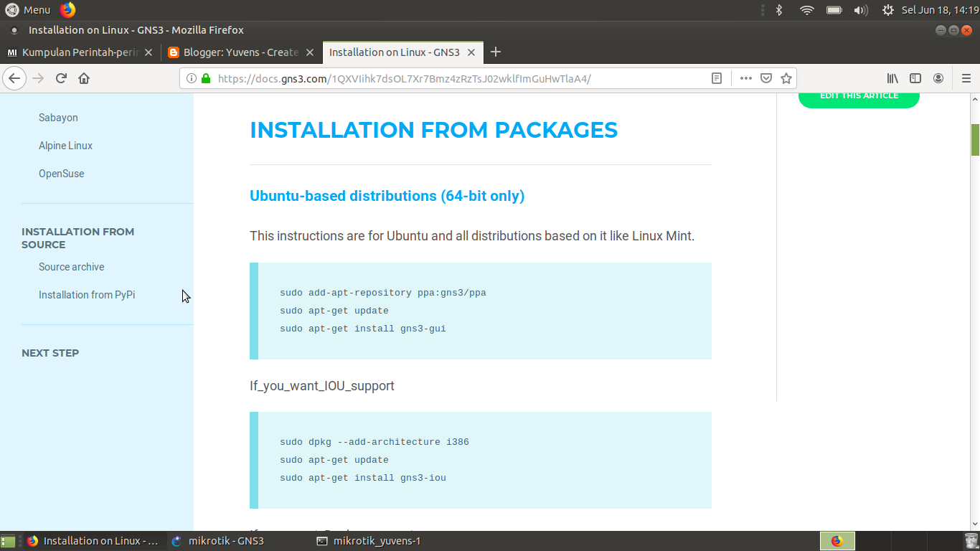Close the Kumpulan Perintah tab
This screenshot has width=980, height=551.
point(149,52)
